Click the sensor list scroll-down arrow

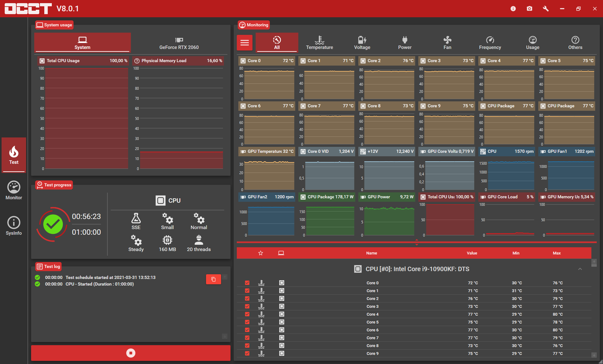tap(594, 355)
